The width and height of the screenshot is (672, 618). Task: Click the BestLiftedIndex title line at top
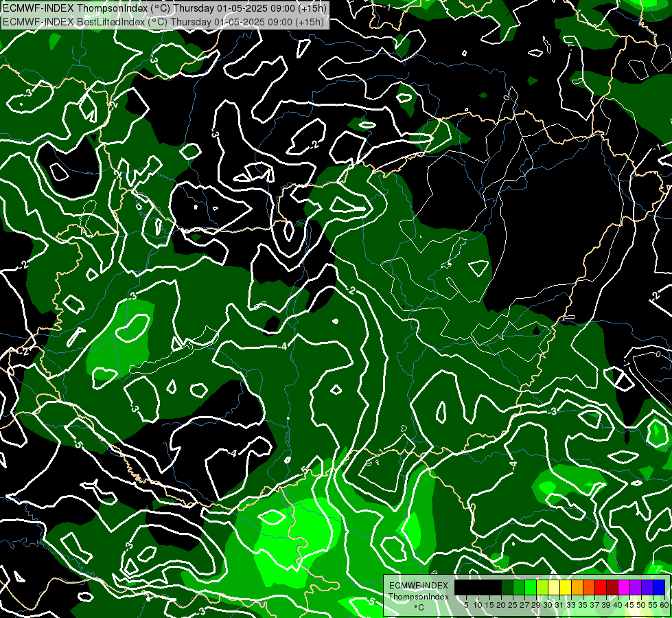click(x=163, y=22)
